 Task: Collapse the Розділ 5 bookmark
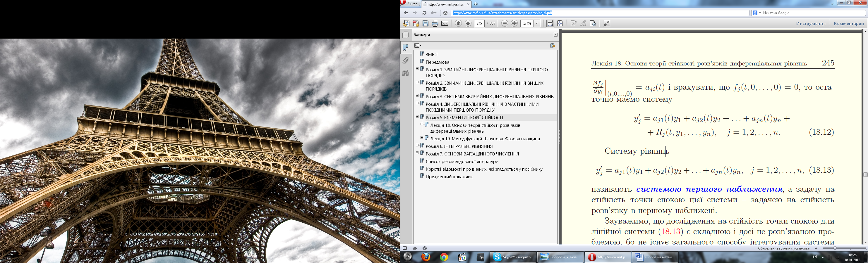pyautogui.click(x=417, y=117)
